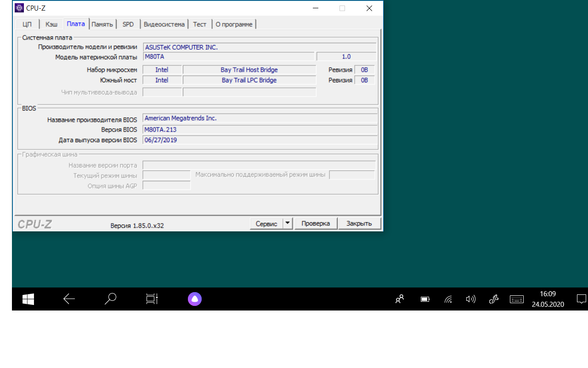Open the Тест tab

coord(200,24)
